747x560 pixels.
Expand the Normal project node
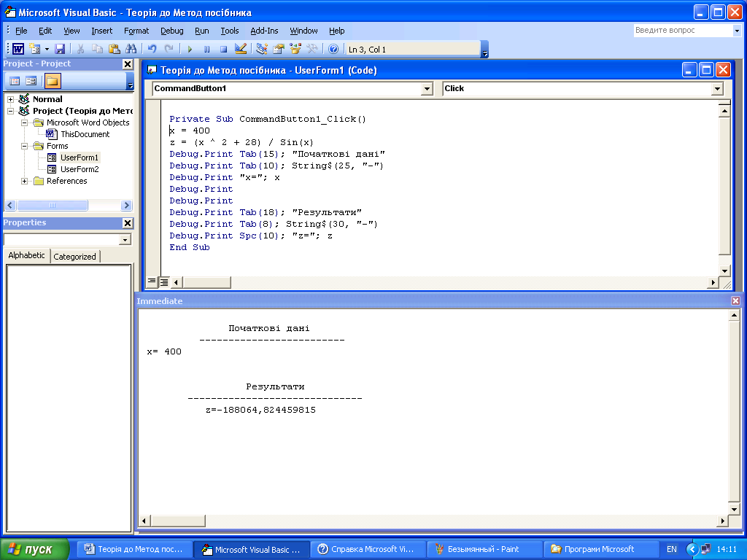click(10, 99)
